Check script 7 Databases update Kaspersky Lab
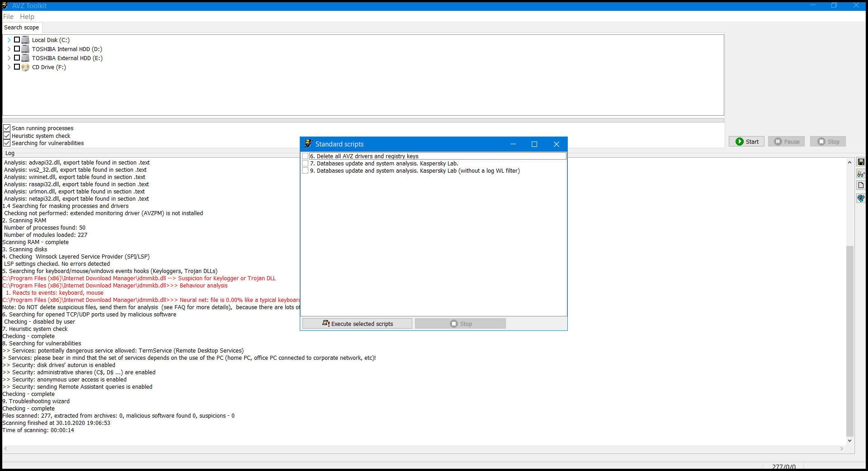868x471 pixels. pos(305,163)
